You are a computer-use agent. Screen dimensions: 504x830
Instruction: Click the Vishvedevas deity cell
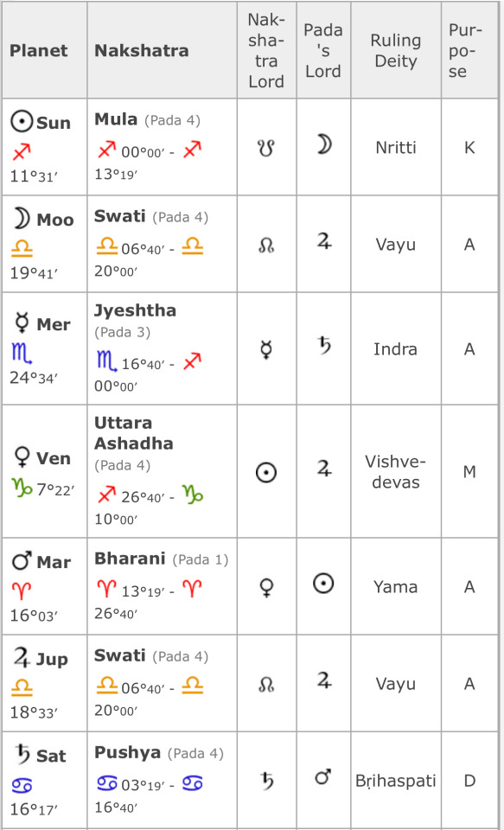(x=395, y=472)
